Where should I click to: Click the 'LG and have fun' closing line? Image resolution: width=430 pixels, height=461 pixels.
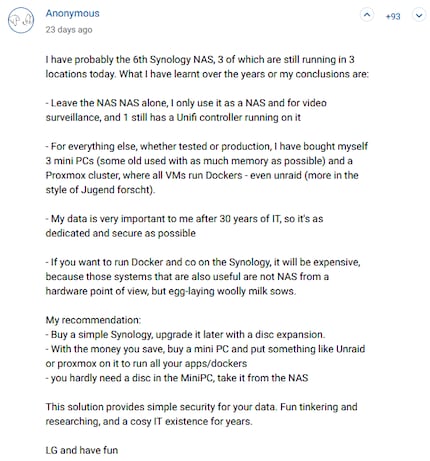pos(82,450)
